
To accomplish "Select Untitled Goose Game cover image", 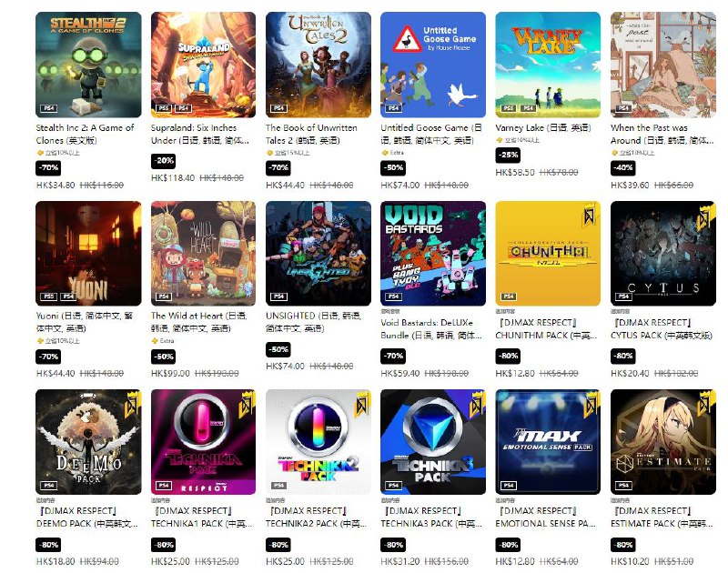I will click(x=433, y=65).
